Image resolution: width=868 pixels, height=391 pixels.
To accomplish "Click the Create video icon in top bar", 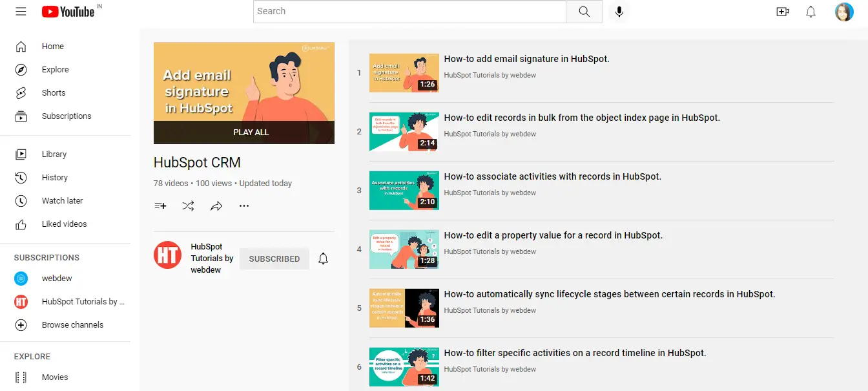I will (782, 12).
